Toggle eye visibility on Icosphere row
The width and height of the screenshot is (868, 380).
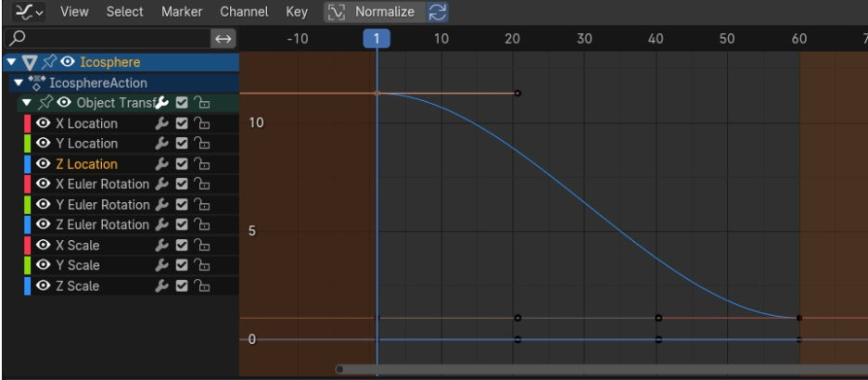point(67,62)
